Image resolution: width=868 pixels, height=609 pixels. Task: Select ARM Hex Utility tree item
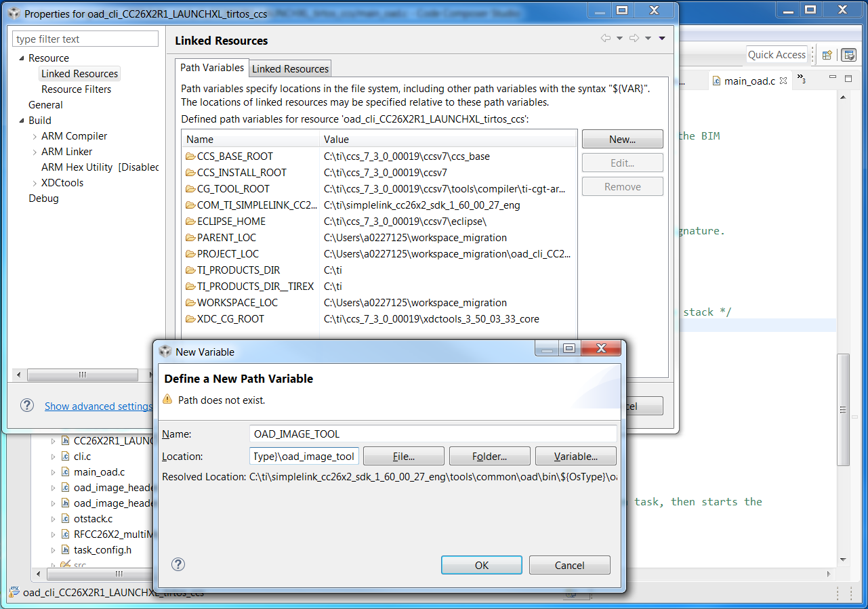click(x=100, y=167)
